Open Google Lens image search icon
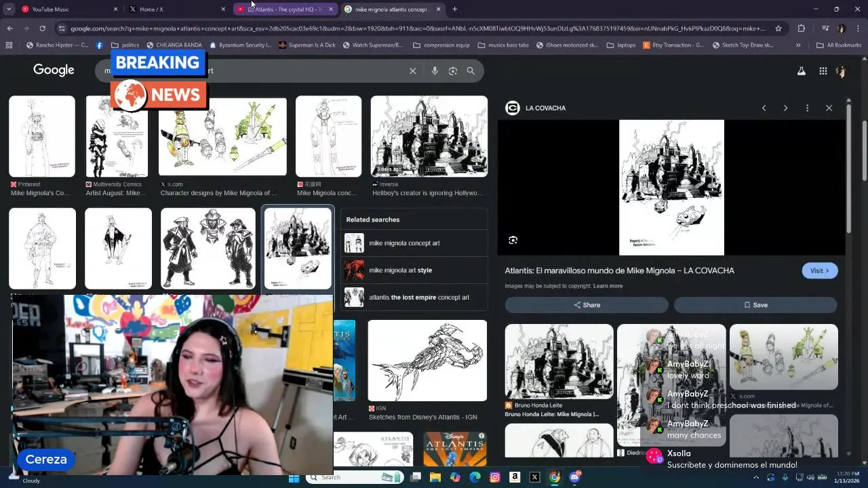The width and height of the screenshot is (868, 488). point(453,70)
